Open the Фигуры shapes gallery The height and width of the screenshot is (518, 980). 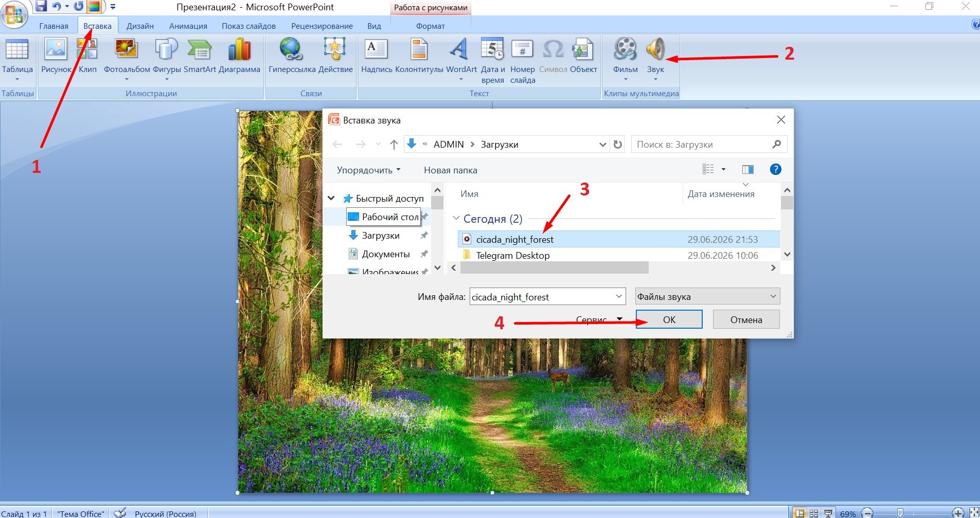click(167, 59)
